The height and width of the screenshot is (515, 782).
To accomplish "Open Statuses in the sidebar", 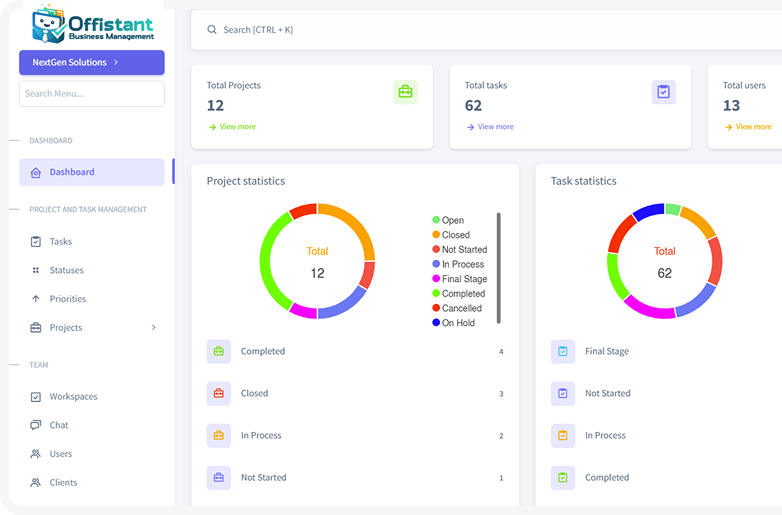I will coord(66,270).
